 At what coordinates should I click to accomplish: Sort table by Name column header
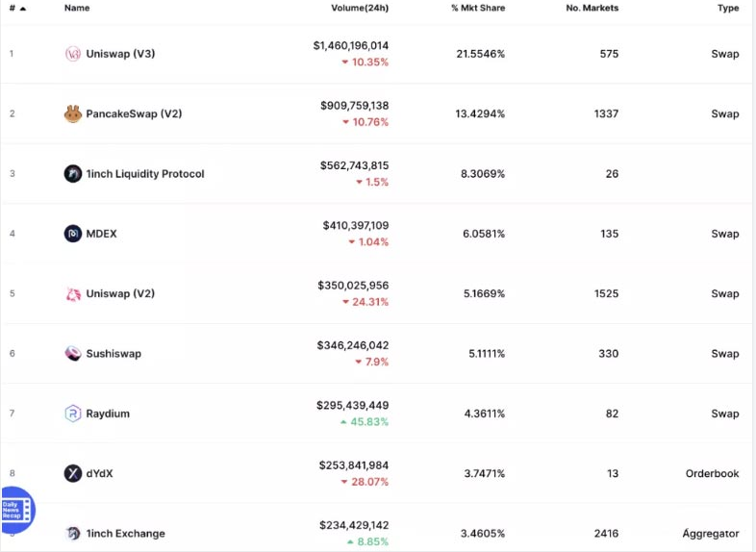[77, 8]
